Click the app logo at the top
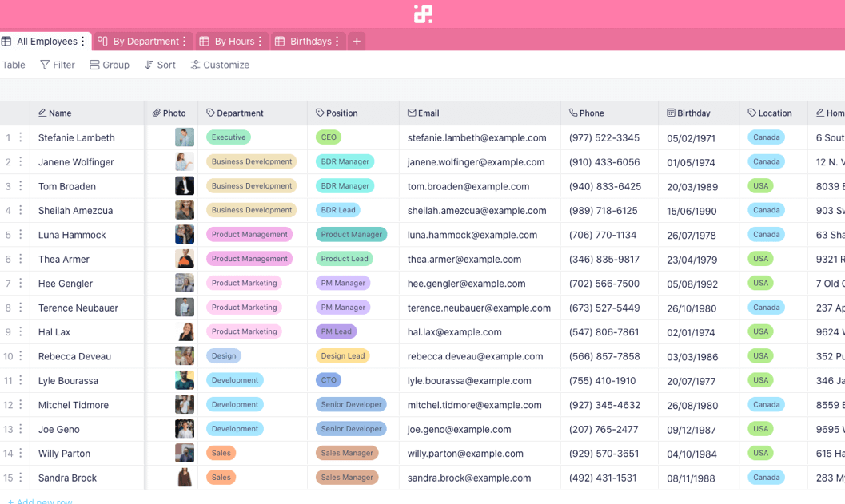This screenshot has width=845, height=504. pos(422,14)
